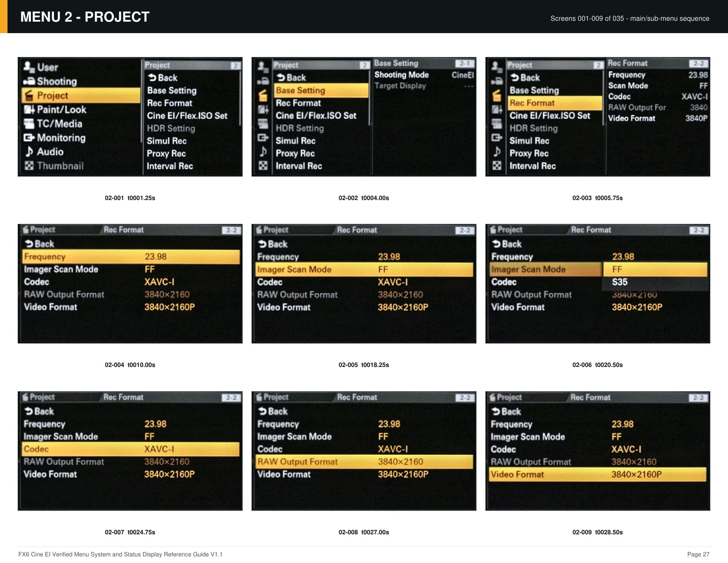
Task: Select the Monitoring icon in screen 02-002
Action: (263, 137)
